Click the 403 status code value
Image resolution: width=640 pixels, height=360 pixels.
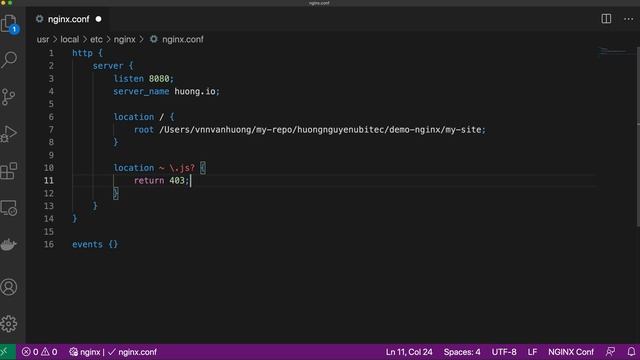177,180
